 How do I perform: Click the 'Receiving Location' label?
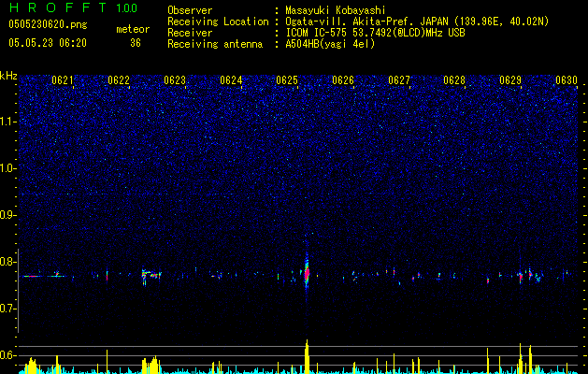click(x=218, y=22)
